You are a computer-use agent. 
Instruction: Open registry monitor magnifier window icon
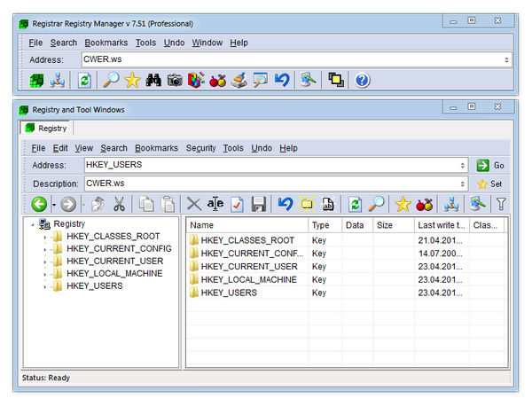pos(261,81)
